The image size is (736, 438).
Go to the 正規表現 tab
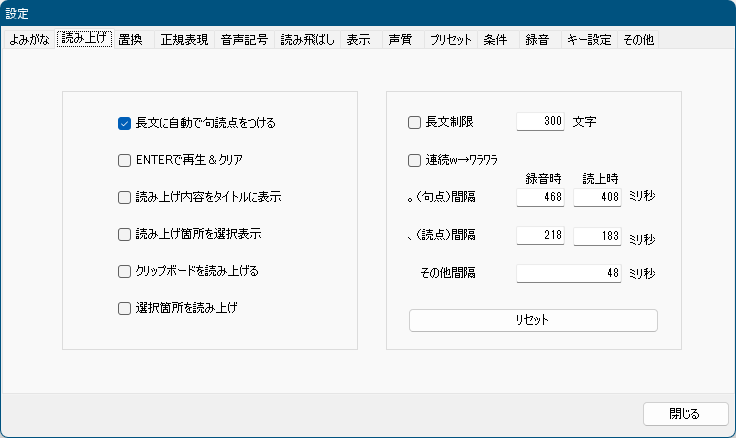coord(184,40)
